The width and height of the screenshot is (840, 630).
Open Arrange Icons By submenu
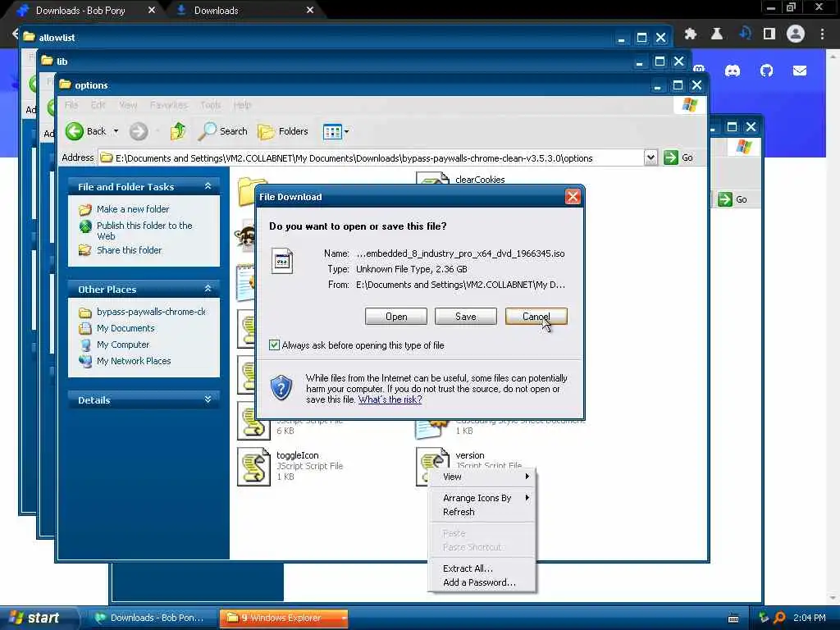pos(482,498)
